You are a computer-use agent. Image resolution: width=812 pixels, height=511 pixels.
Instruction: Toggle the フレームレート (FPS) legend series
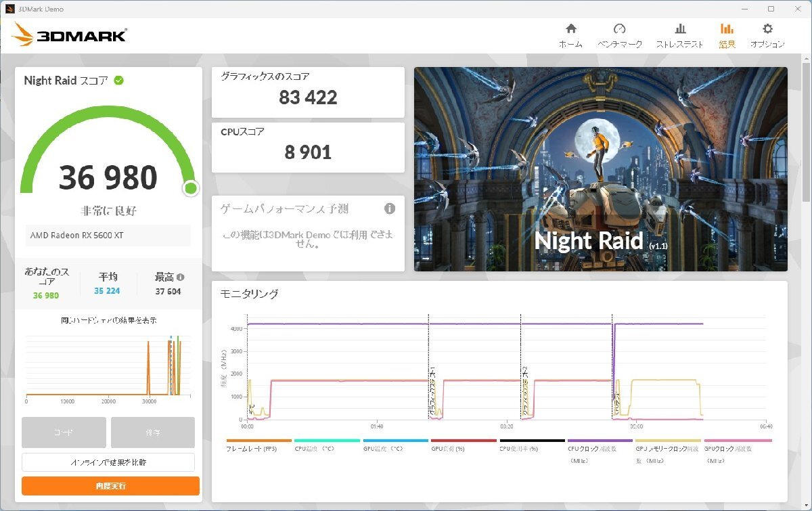259,445
